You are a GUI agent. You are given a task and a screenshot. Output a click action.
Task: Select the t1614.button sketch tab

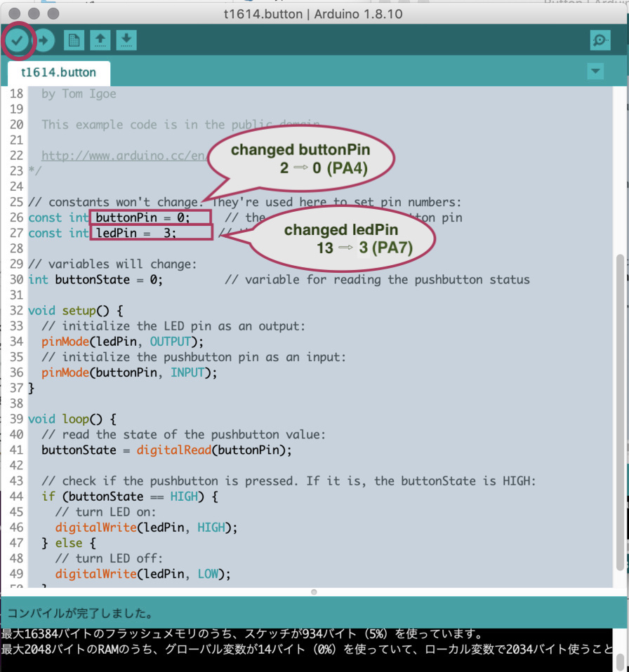[59, 72]
